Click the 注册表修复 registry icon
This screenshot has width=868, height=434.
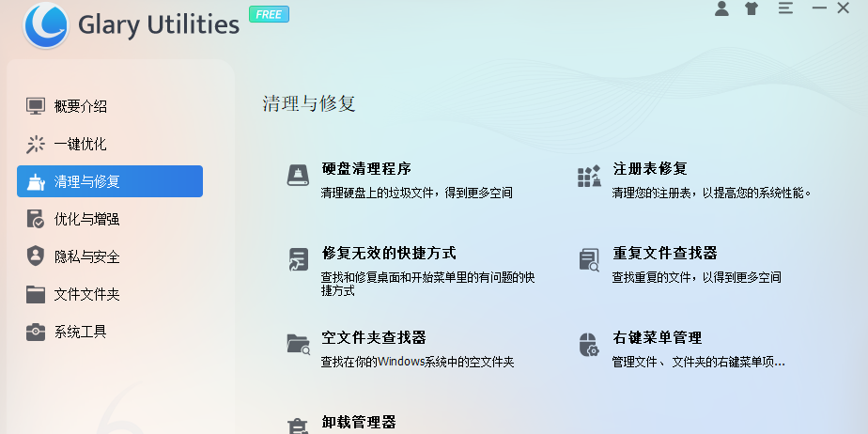(589, 176)
